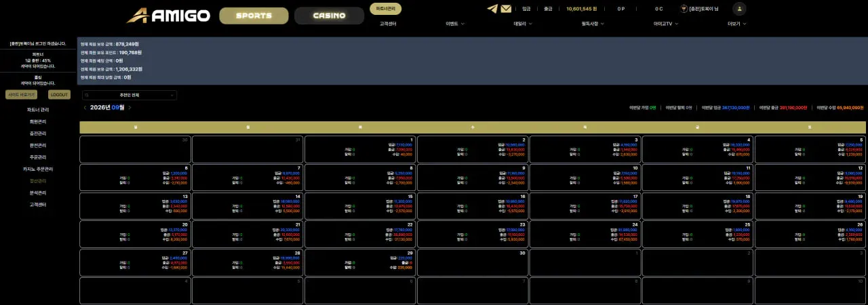This screenshot has width=868, height=305.
Task: Open 환전관리 in sidebar
Action: point(38,145)
